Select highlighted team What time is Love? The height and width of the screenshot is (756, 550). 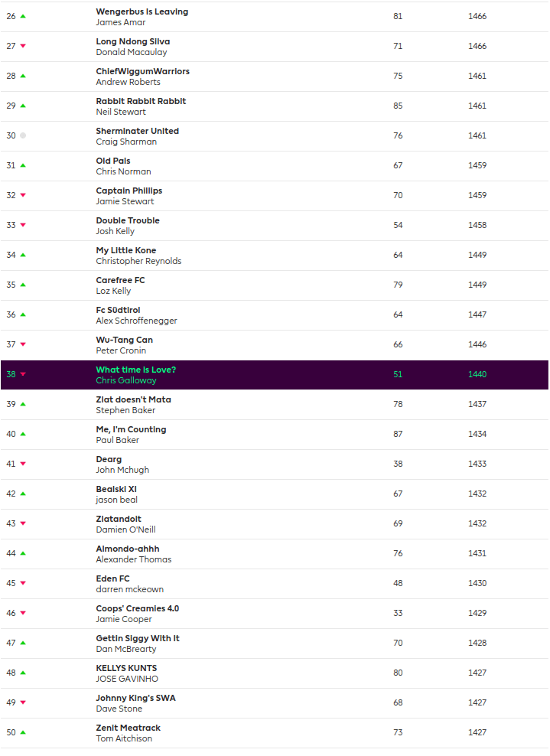point(135,370)
